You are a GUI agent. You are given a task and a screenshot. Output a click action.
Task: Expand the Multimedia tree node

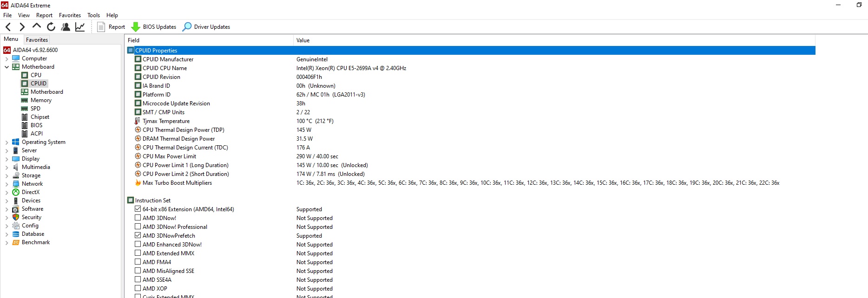coord(7,168)
